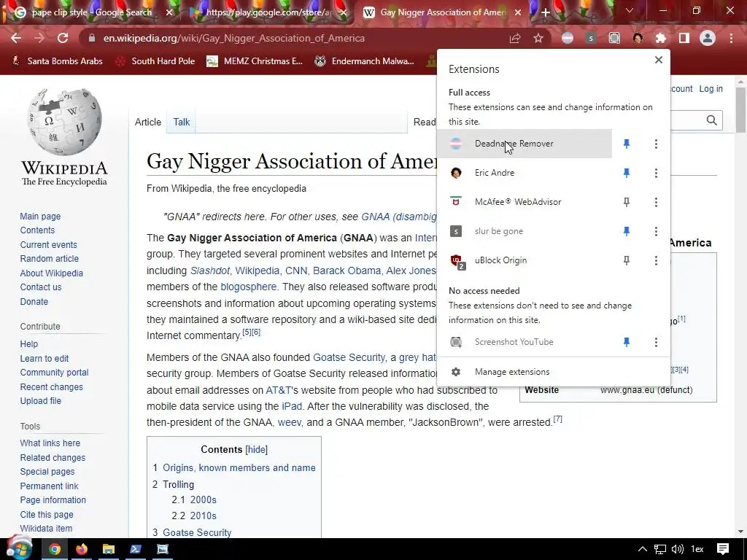Show hidden system tray icons
This screenshot has width=747, height=560.
[x=642, y=549]
